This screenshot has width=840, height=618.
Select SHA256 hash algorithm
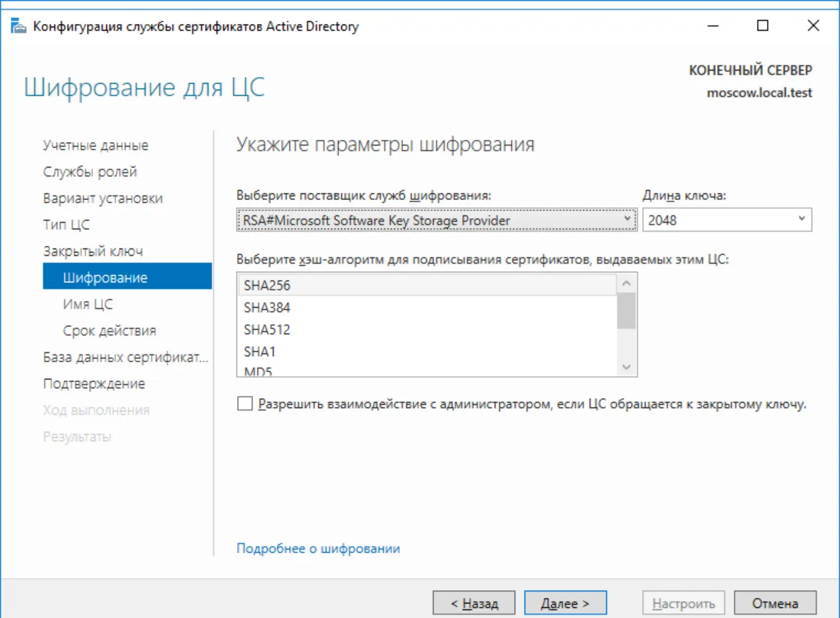(428, 286)
